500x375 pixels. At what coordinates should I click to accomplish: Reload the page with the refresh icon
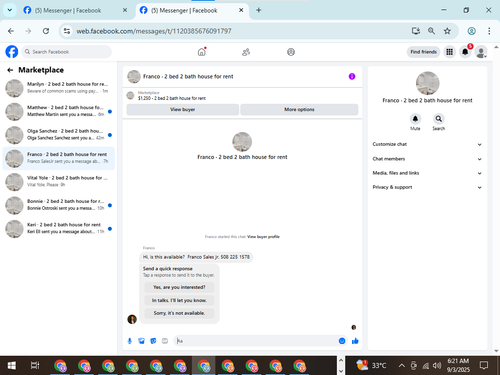tap(46, 31)
